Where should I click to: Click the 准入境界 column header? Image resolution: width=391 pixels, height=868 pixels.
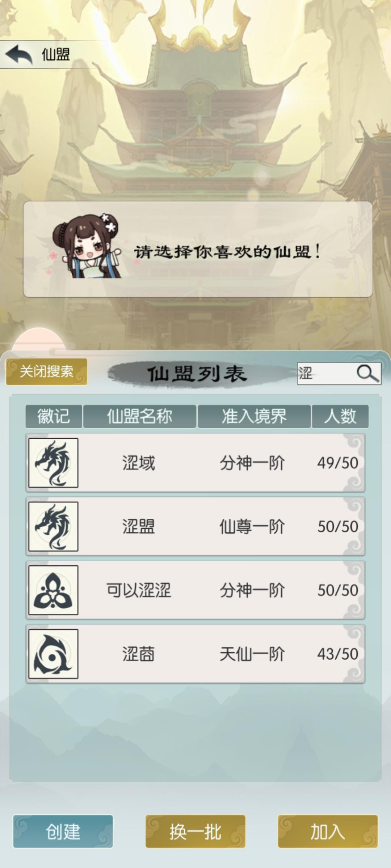tap(254, 416)
